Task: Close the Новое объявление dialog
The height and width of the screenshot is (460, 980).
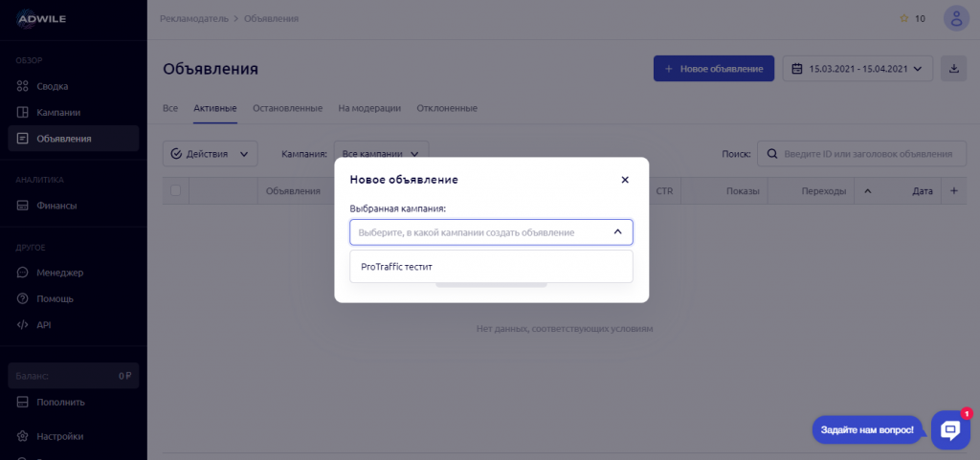Action: coord(625,179)
